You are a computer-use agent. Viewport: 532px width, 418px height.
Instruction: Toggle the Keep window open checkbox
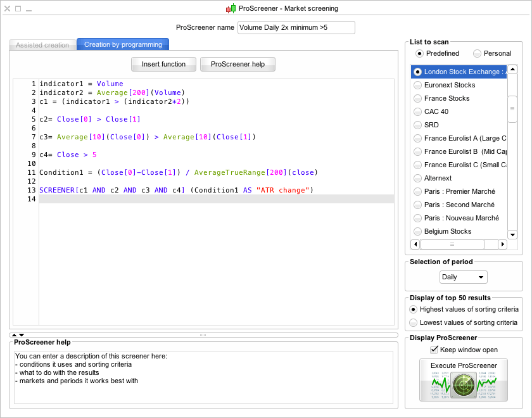(x=434, y=350)
